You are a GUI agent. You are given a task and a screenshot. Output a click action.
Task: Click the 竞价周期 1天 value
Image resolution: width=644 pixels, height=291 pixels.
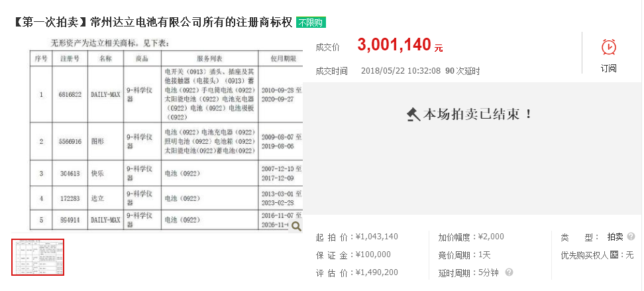[x=484, y=255]
